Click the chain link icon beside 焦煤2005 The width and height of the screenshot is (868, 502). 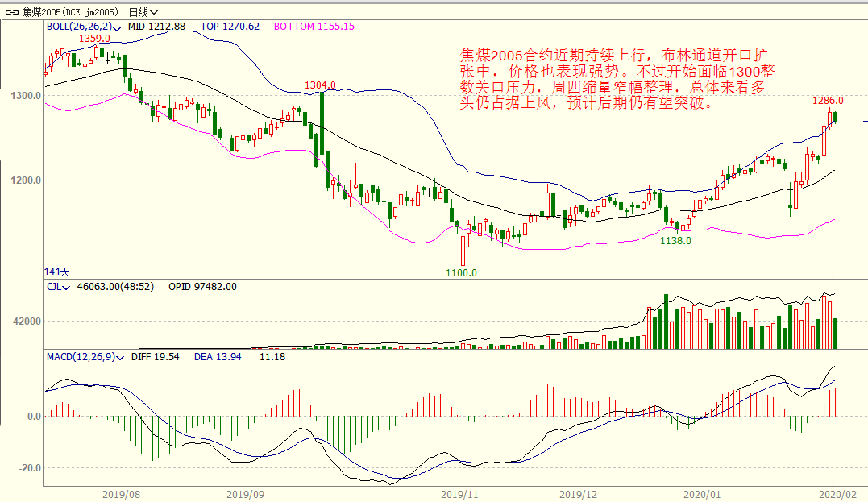11,12
